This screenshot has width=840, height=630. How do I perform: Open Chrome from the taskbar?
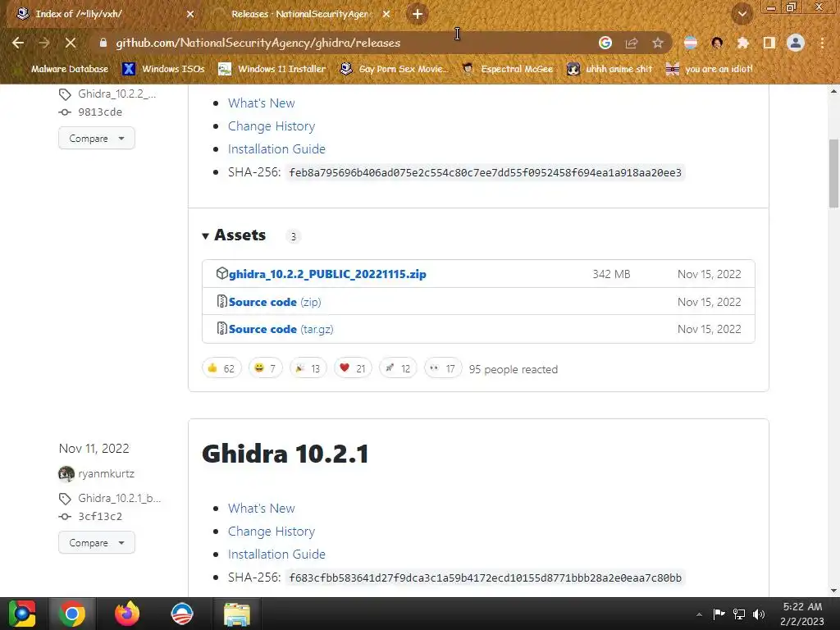pyautogui.click(x=72, y=614)
